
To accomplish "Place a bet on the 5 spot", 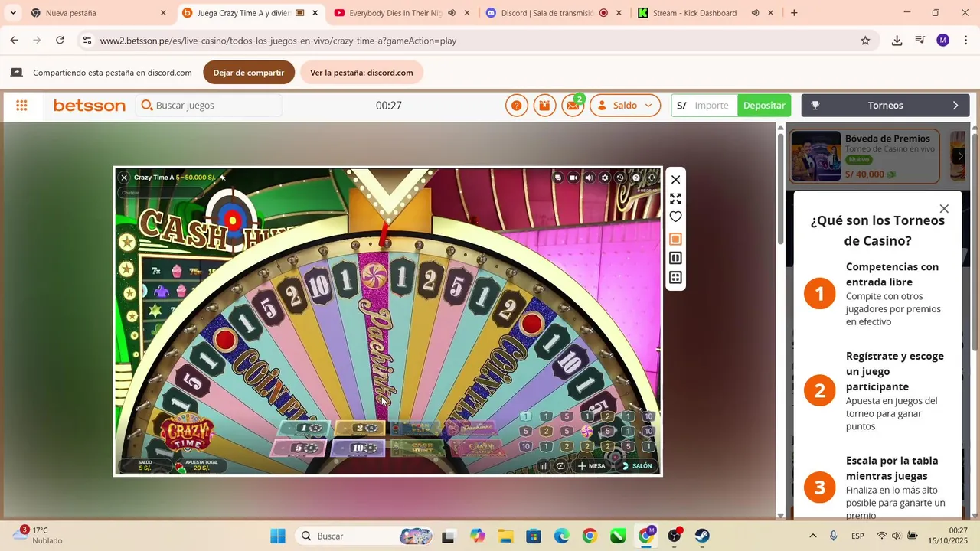I will (300, 448).
